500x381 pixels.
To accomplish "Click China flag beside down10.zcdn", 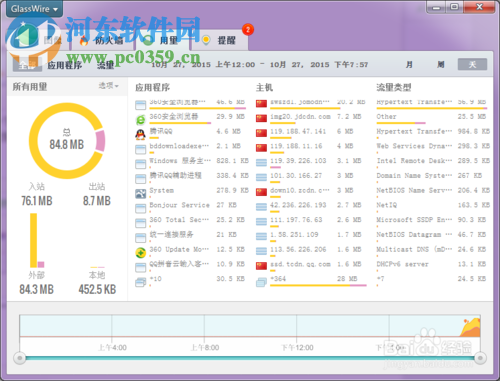I will point(261,192).
